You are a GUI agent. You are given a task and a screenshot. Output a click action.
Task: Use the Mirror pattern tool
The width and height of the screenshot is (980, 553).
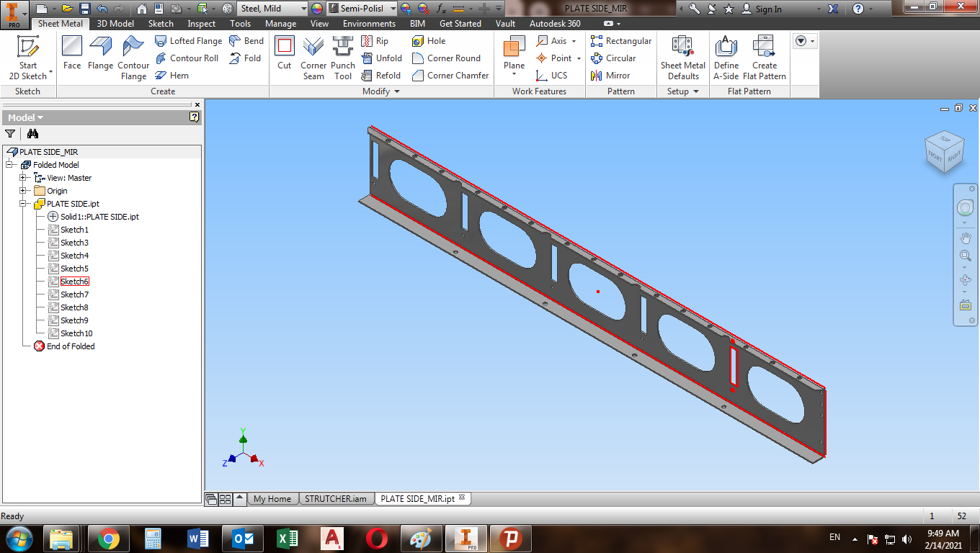coord(610,76)
